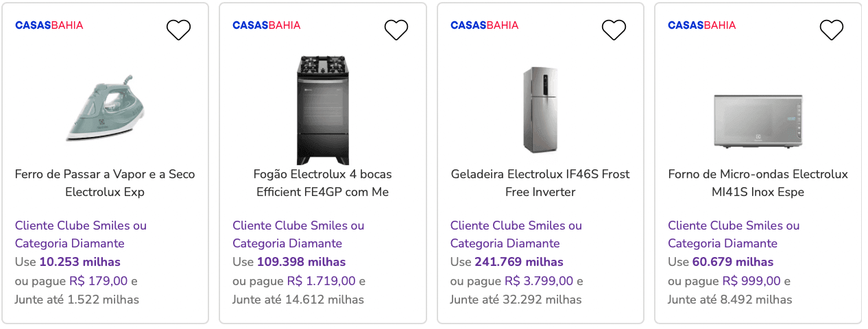Screen dimensions: 868x329
Task: Open the black stove product image
Action: click(x=323, y=110)
